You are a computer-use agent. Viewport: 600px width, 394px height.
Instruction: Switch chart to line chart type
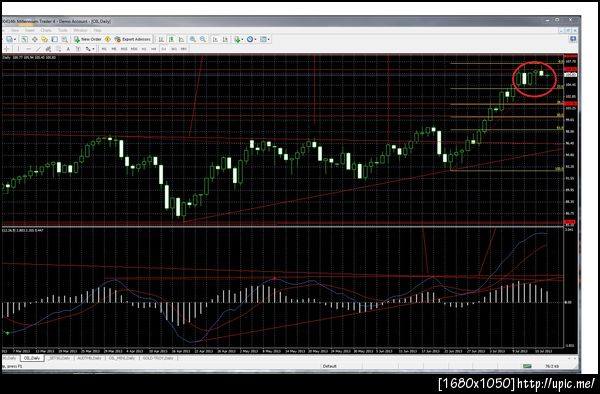point(181,39)
